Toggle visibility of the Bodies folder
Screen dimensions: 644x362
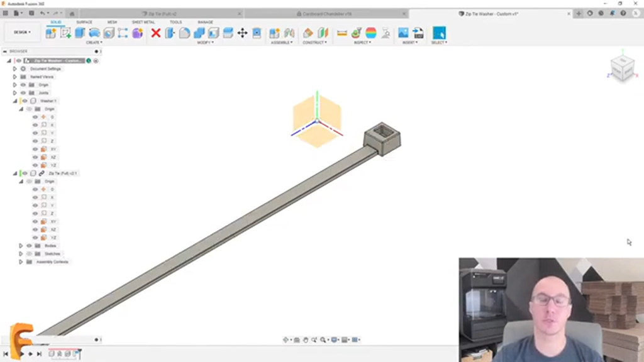pyautogui.click(x=29, y=246)
